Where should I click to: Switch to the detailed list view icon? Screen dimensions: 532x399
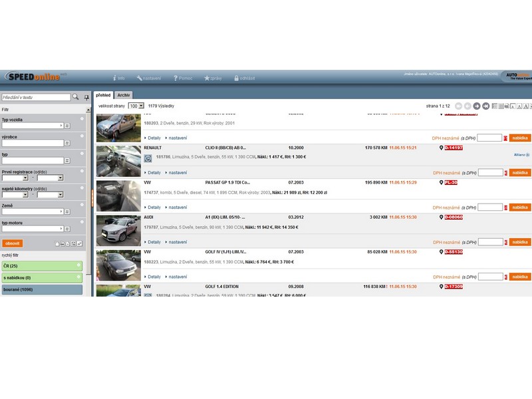[x=495, y=106]
